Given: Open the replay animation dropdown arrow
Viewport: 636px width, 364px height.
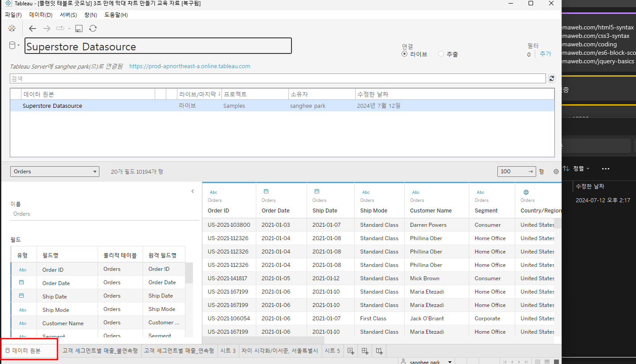Looking at the screenshot, I should [x=70, y=29].
